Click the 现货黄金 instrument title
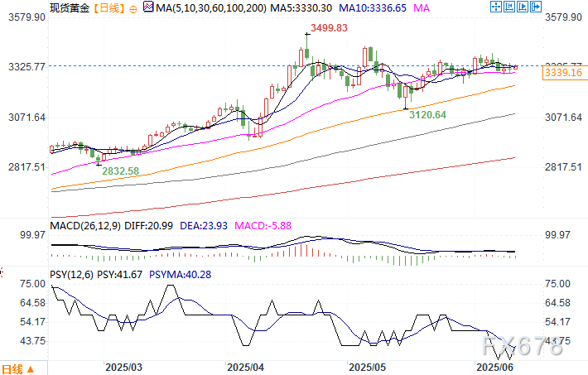Image resolution: width=588 pixels, height=375 pixels. point(69,8)
